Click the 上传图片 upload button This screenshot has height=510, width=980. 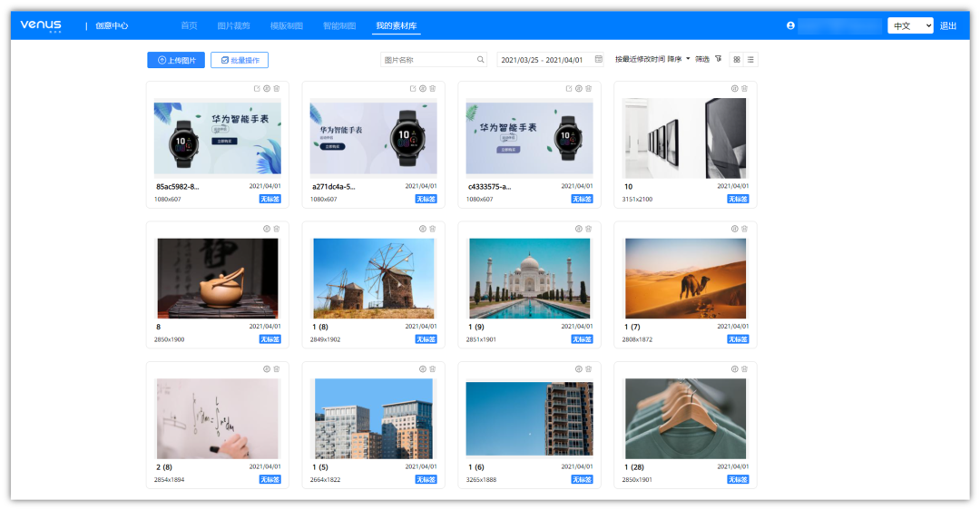click(x=176, y=60)
